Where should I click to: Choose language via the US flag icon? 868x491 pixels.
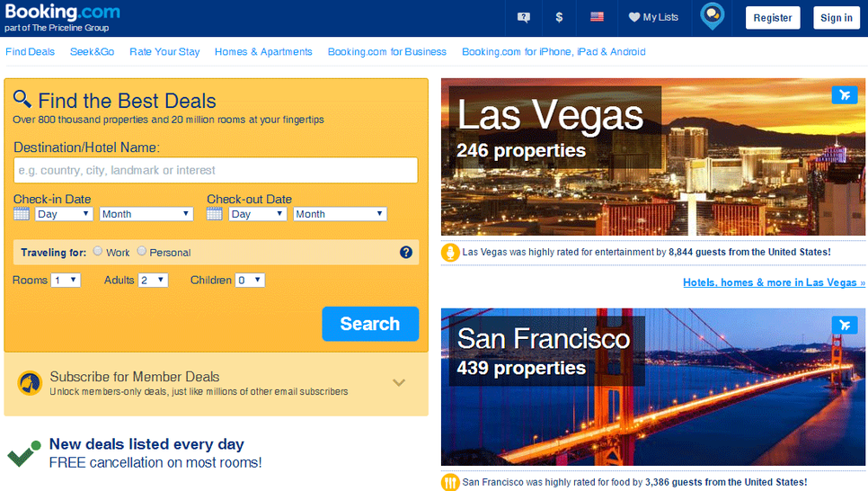(597, 17)
